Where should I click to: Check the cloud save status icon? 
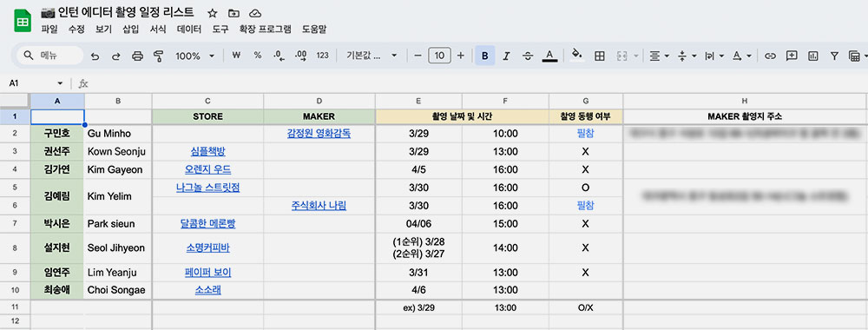pos(254,13)
